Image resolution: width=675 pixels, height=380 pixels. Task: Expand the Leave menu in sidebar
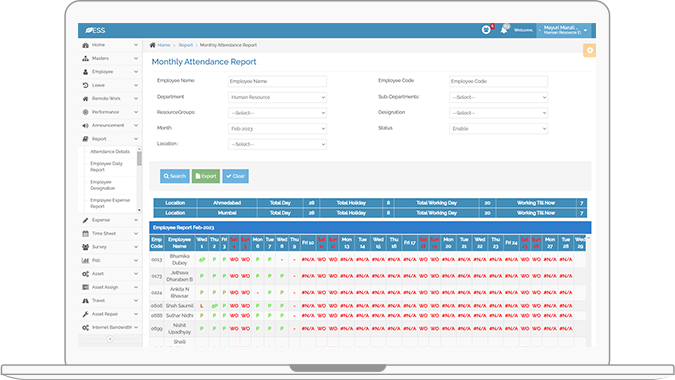coord(110,85)
